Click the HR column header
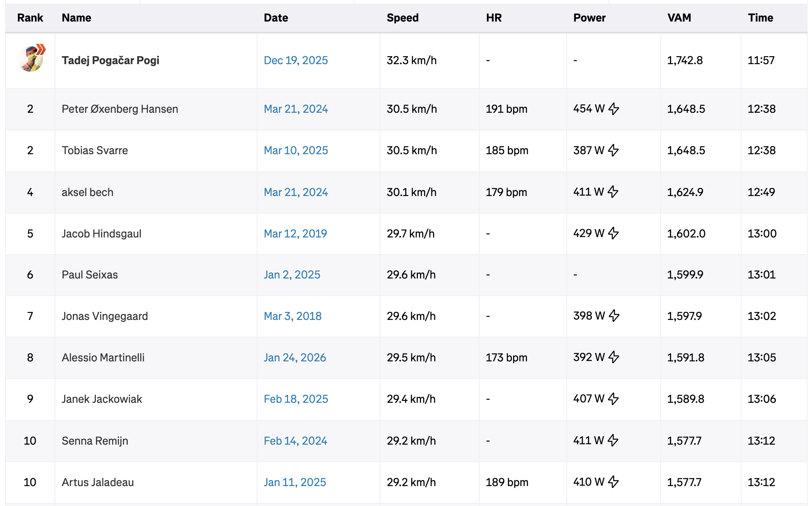 [494, 18]
